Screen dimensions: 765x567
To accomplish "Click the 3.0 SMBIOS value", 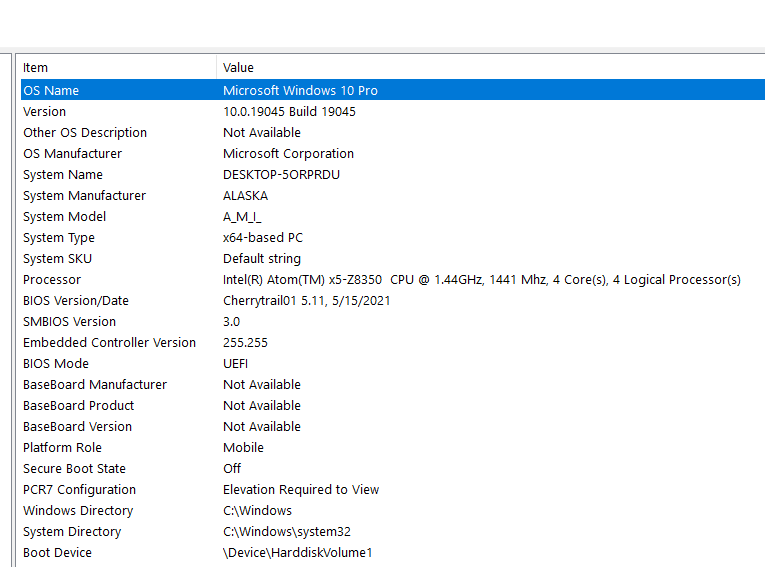I will (231, 321).
